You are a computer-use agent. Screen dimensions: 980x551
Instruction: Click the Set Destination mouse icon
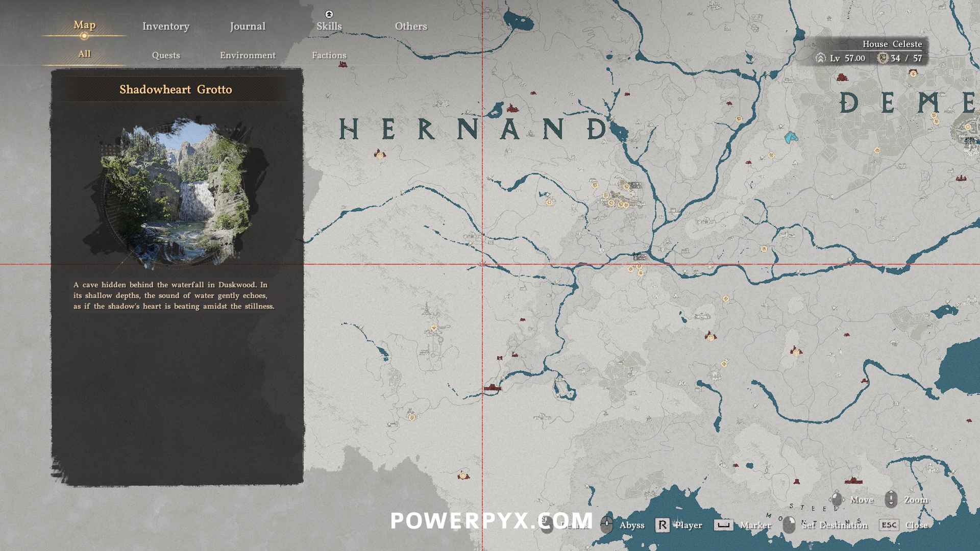[x=789, y=524]
